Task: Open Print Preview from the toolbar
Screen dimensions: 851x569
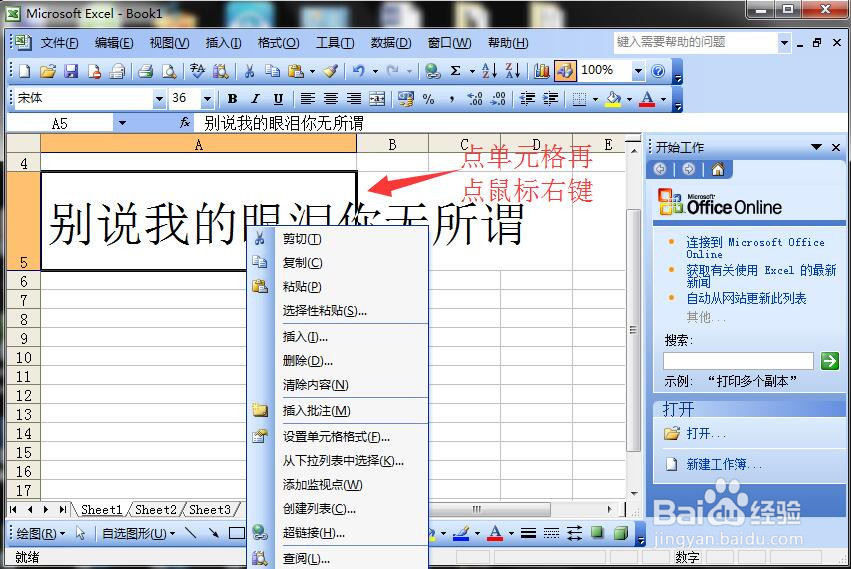Action: click(x=169, y=71)
